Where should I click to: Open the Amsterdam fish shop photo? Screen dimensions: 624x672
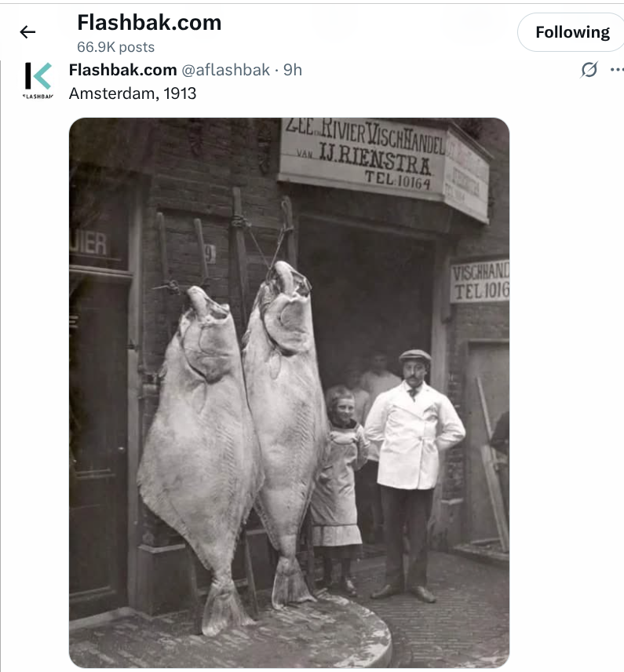(290, 393)
